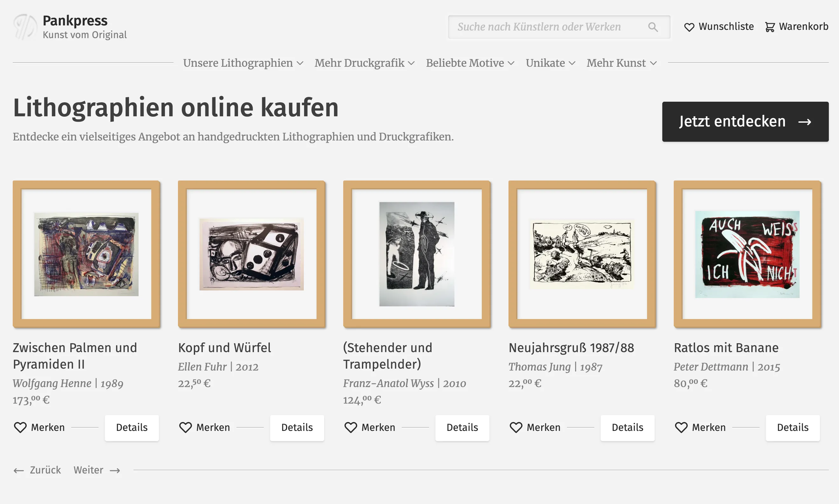Toggle Merken heart for Ratlos mit Banane
This screenshot has width=839, height=504.
(681, 427)
